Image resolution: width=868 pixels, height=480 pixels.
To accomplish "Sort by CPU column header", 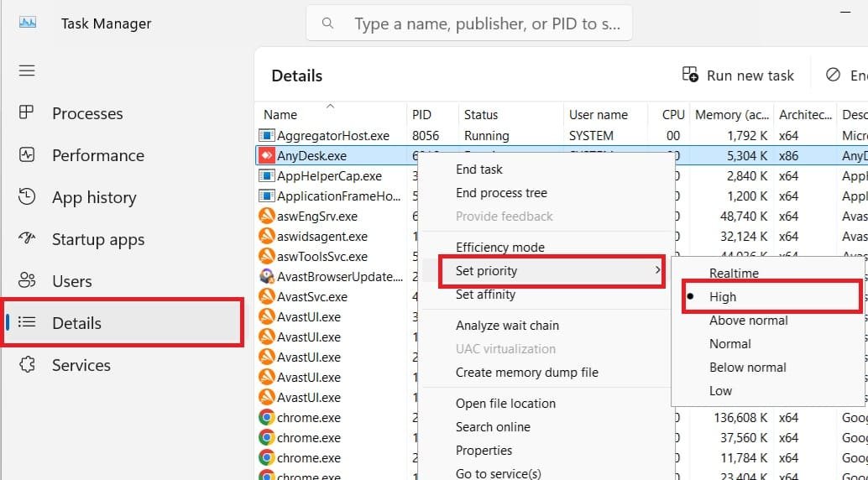I will point(674,115).
